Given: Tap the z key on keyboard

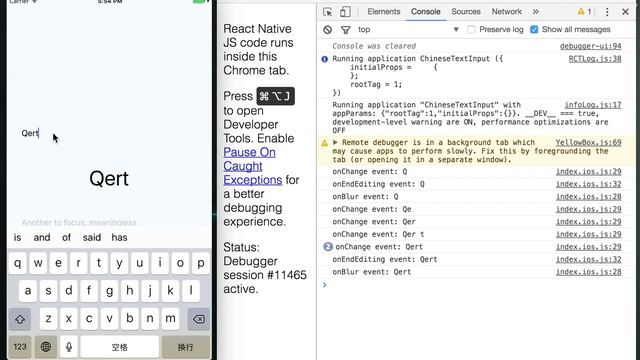Looking at the screenshot, I should point(48,319).
